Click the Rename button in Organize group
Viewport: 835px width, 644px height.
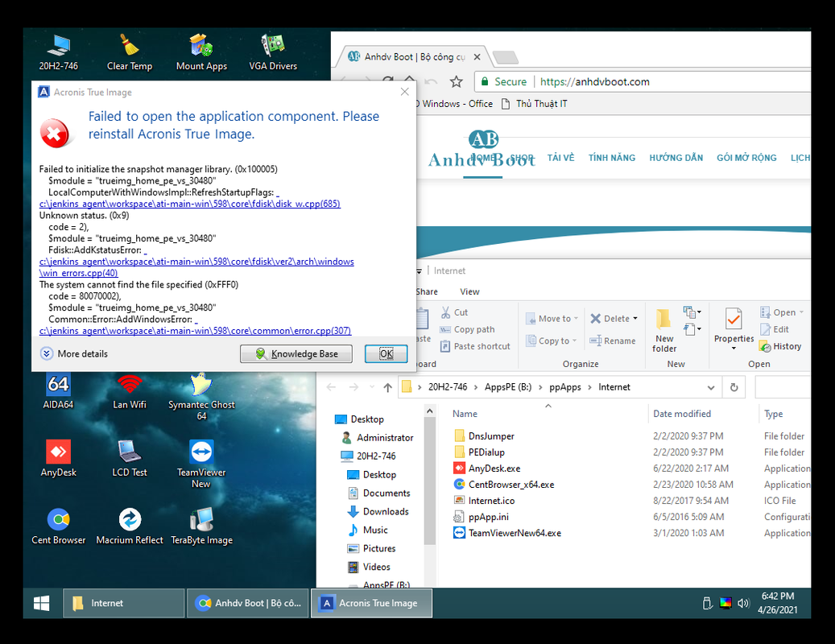tap(613, 341)
